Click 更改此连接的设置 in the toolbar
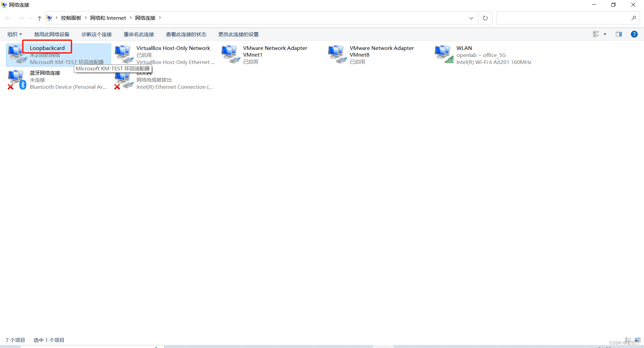The width and height of the screenshot is (644, 348). click(x=238, y=34)
